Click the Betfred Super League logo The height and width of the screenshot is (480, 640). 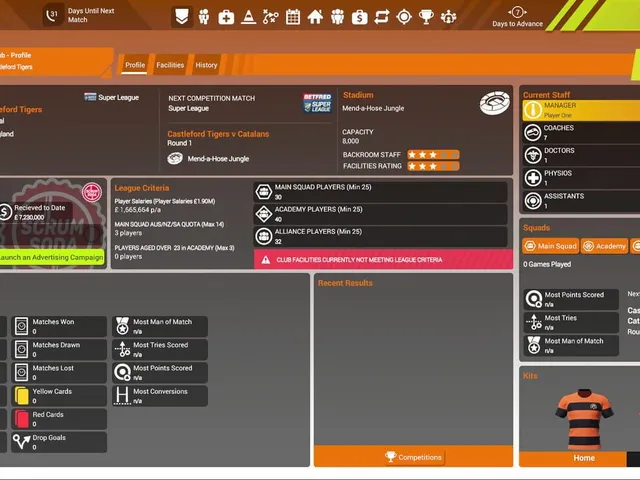(x=317, y=103)
